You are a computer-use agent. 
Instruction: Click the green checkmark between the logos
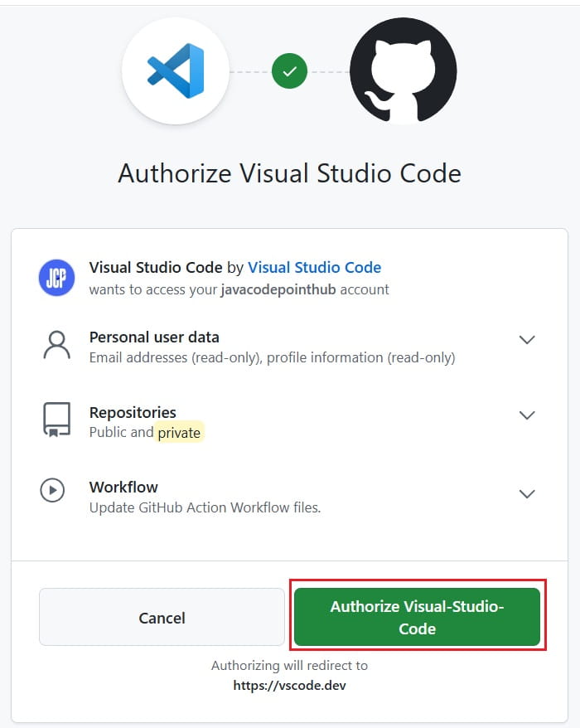tap(289, 70)
